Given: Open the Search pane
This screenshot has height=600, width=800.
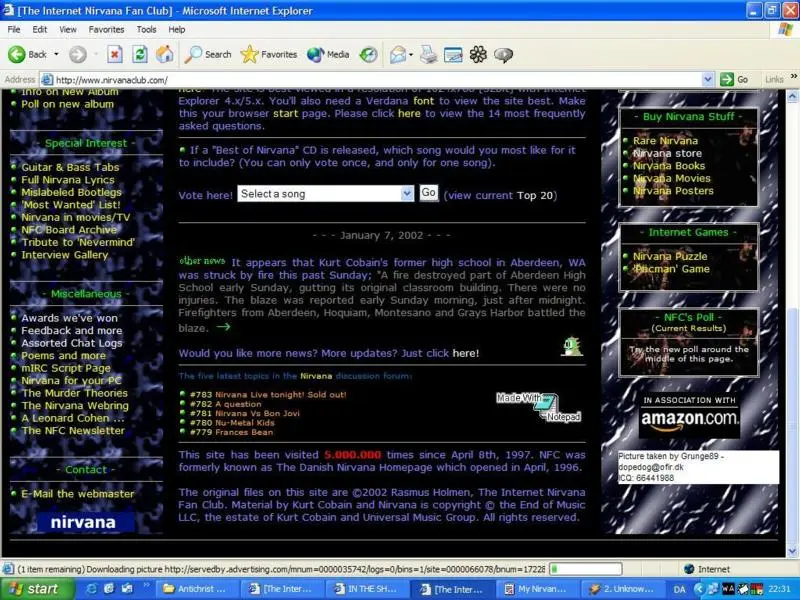Looking at the screenshot, I should click(208, 54).
